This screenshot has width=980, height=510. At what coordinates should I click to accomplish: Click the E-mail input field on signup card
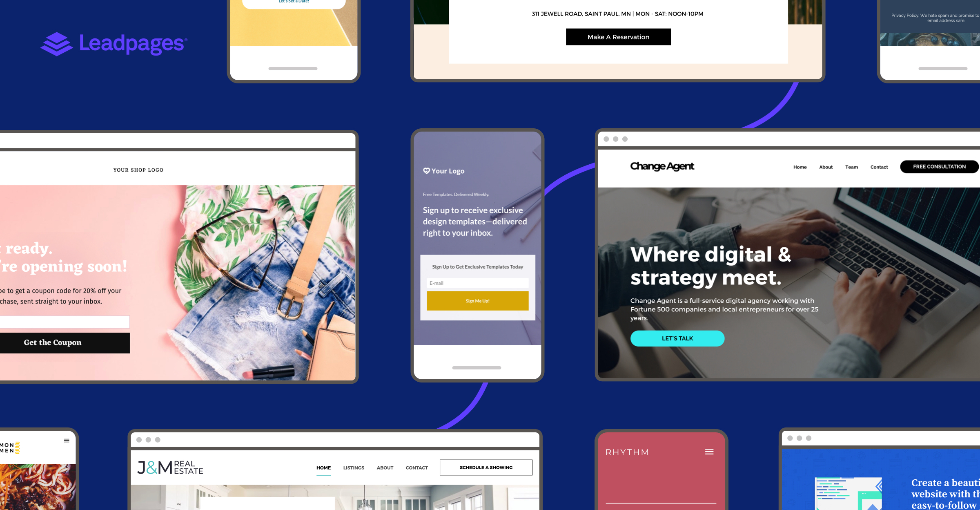click(x=478, y=283)
